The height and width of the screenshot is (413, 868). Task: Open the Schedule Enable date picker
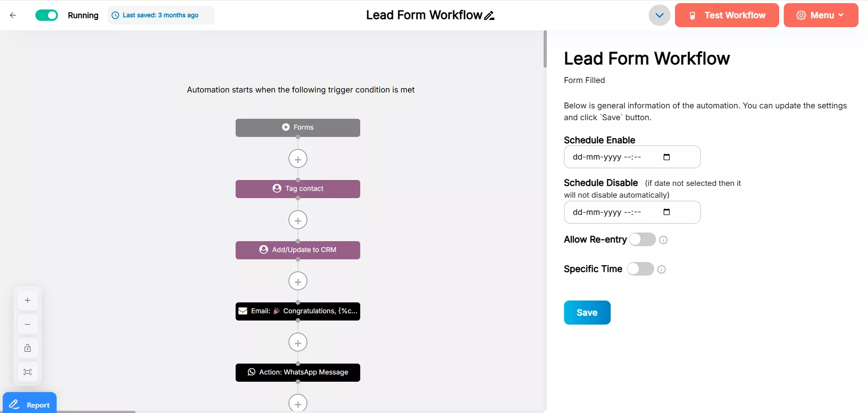[666, 157]
